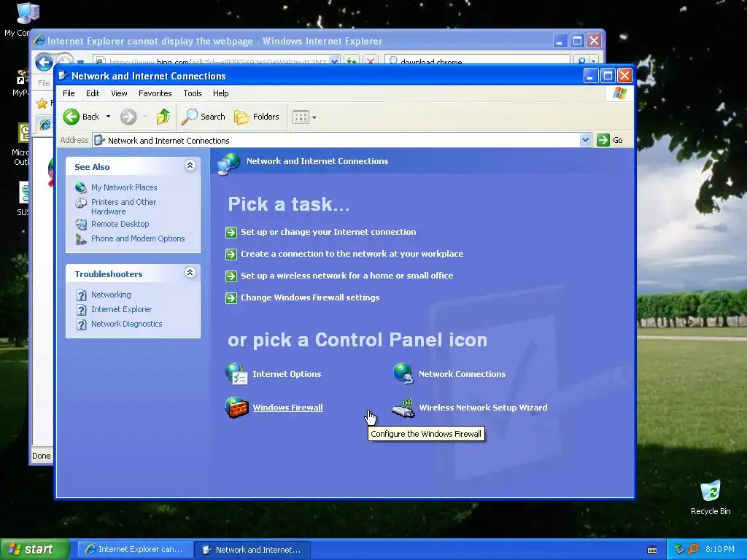Viewport: 747px width, 560px height.
Task: Switch to Network and Internet taskbar button
Action: [253, 550]
